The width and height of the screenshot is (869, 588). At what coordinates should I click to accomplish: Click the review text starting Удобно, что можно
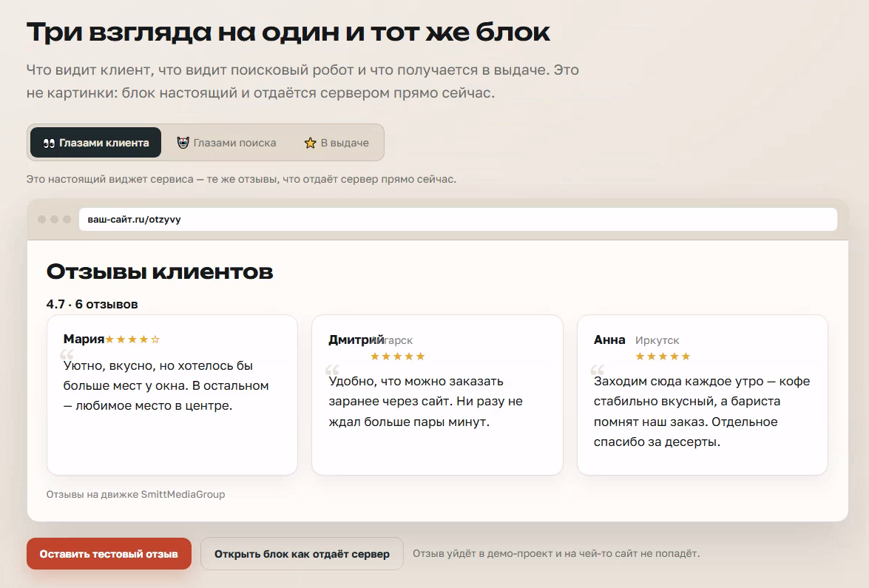[x=426, y=401]
